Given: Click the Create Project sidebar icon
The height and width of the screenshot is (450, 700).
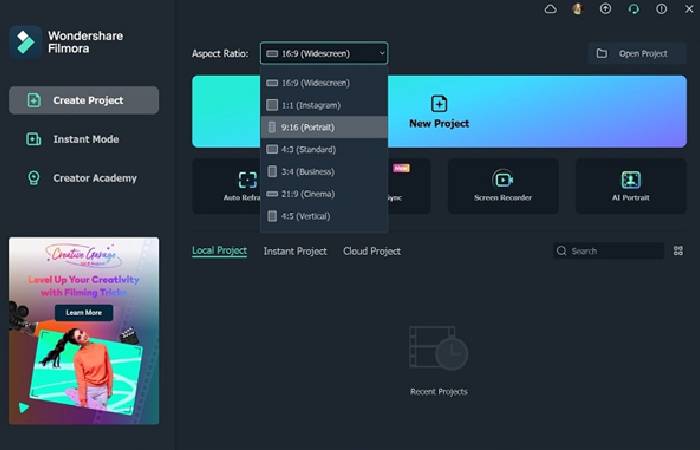Looking at the screenshot, I should (x=34, y=100).
